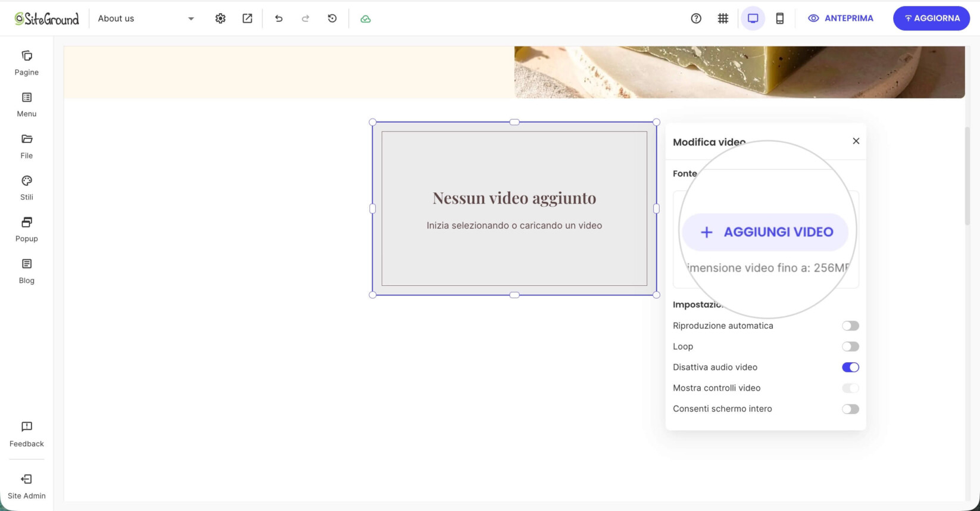Open the help question mark icon

click(696, 18)
